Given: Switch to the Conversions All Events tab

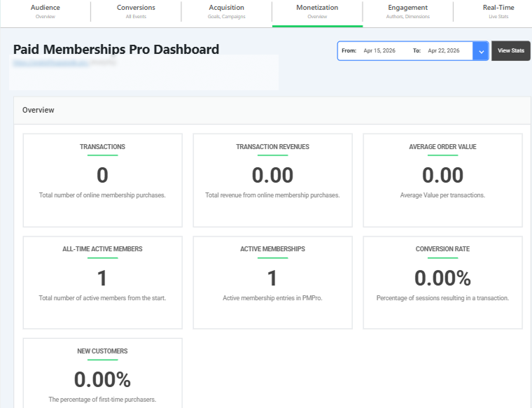Looking at the screenshot, I should click(136, 11).
